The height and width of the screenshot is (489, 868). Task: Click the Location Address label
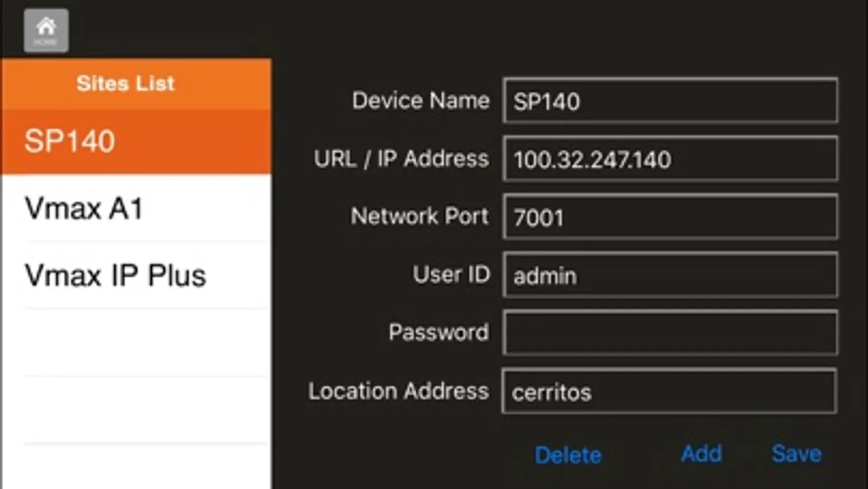[x=399, y=391]
